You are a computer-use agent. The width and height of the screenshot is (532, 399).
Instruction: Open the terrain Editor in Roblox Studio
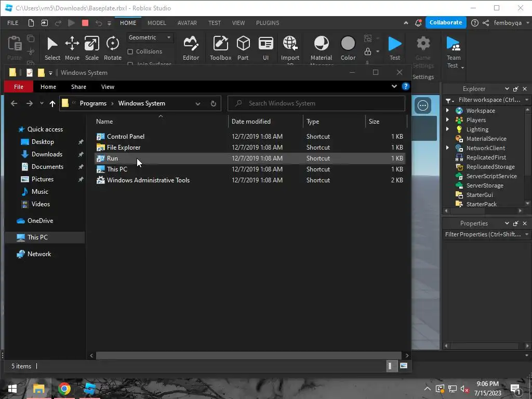[x=191, y=48]
